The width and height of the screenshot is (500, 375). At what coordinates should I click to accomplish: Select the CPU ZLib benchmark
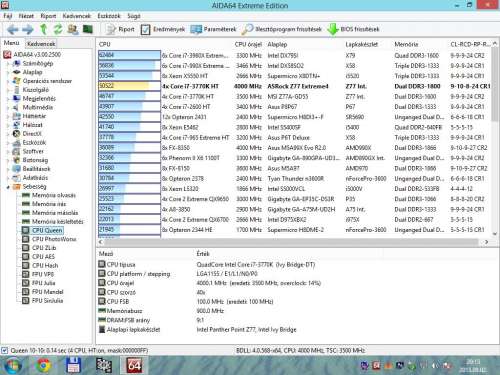pos(44,248)
